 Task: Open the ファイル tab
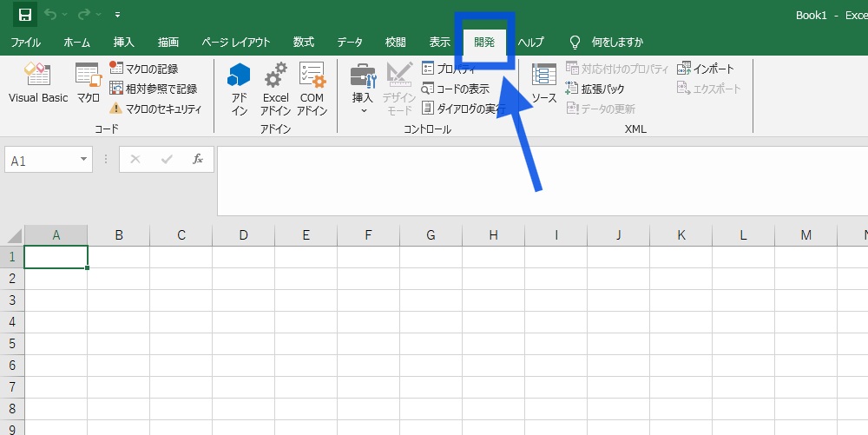[x=25, y=43]
